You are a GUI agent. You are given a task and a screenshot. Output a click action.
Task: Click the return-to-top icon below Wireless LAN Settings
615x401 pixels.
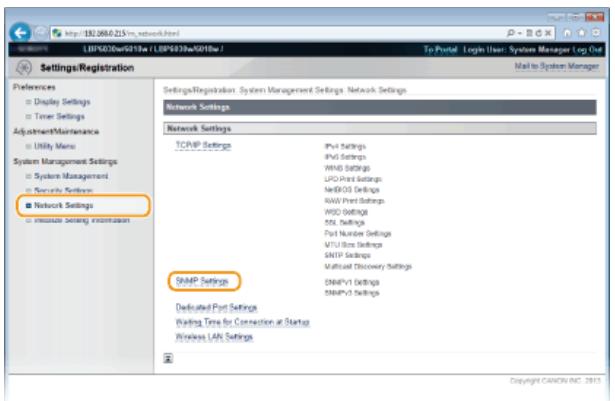pyautogui.click(x=168, y=358)
